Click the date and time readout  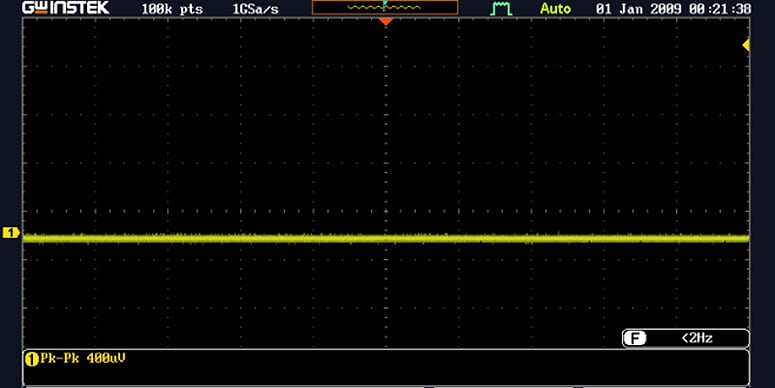[x=673, y=9]
